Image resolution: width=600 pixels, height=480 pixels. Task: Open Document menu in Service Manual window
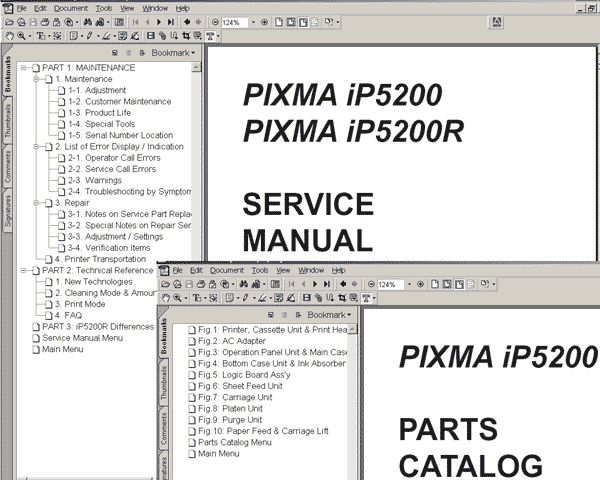[71, 8]
